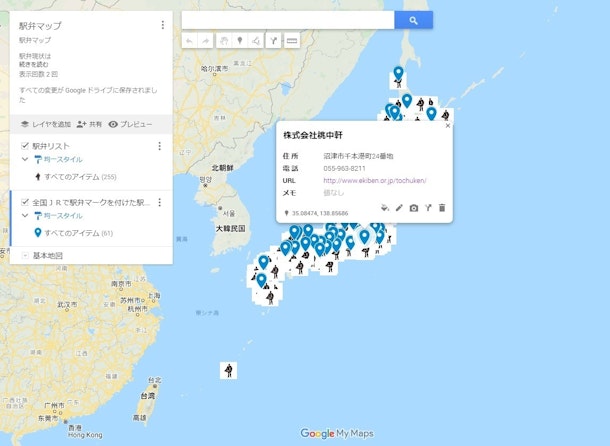Select the measure distance ruler tool
610x446 pixels.
tap(292, 40)
